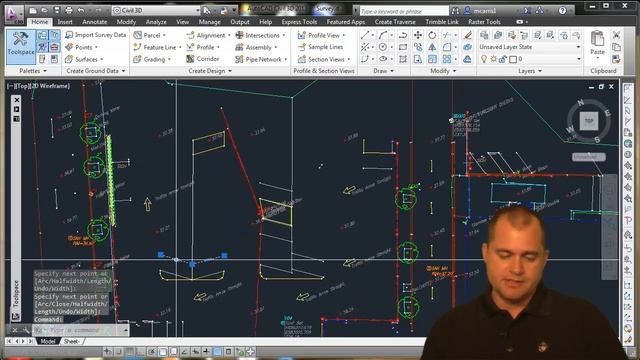Screen dimensions: 640x360
Task: Select the Rotate modify tool
Action: (x=432, y=36)
